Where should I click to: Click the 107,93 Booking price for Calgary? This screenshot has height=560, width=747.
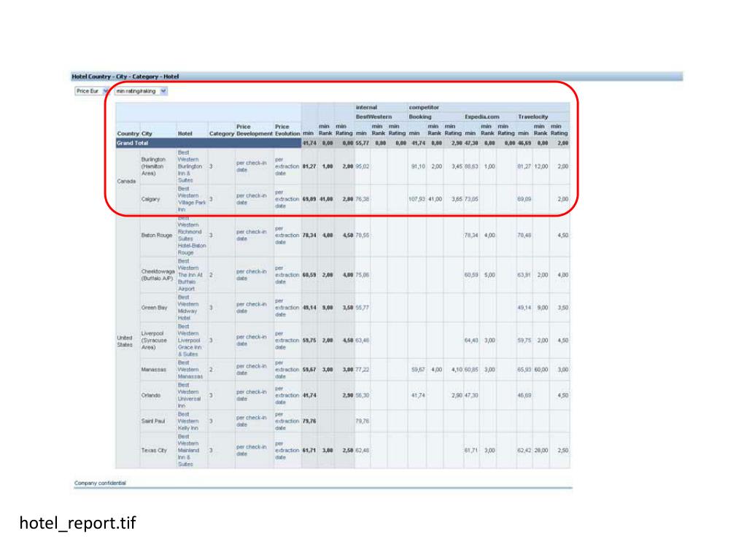[417, 199]
